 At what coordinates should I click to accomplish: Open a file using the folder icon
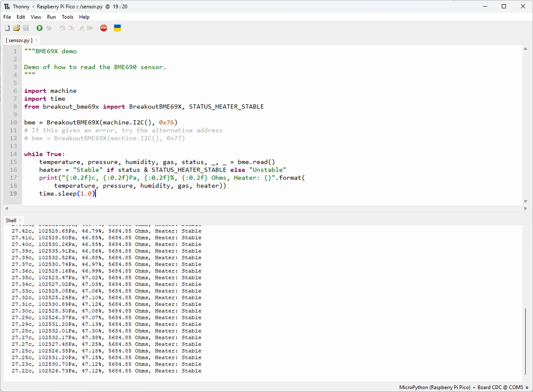[x=16, y=28]
